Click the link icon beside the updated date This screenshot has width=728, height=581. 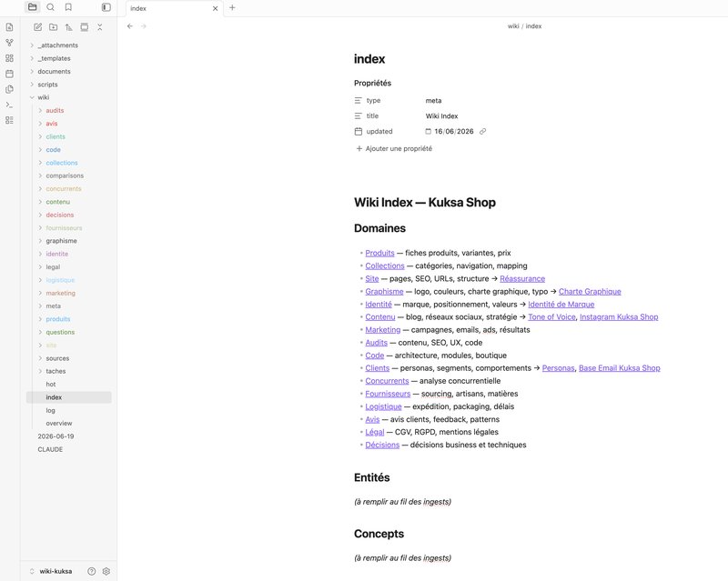tap(483, 131)
